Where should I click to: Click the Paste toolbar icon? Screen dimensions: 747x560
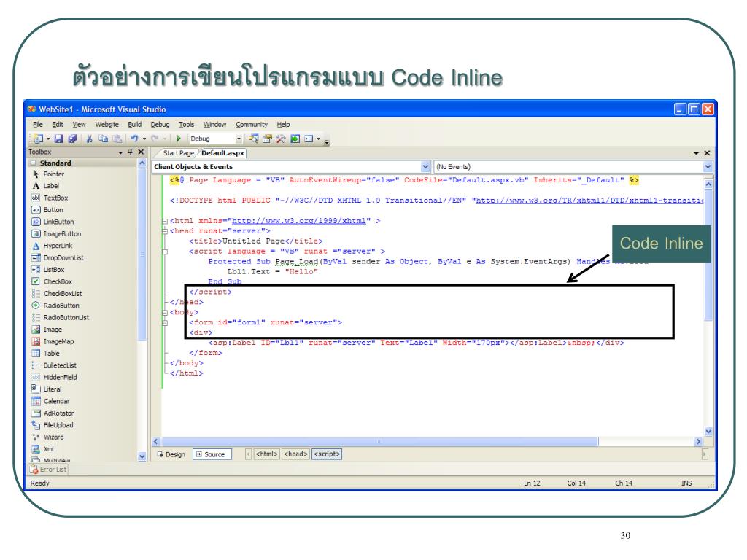pyautogui.click(x=117, y=139)
